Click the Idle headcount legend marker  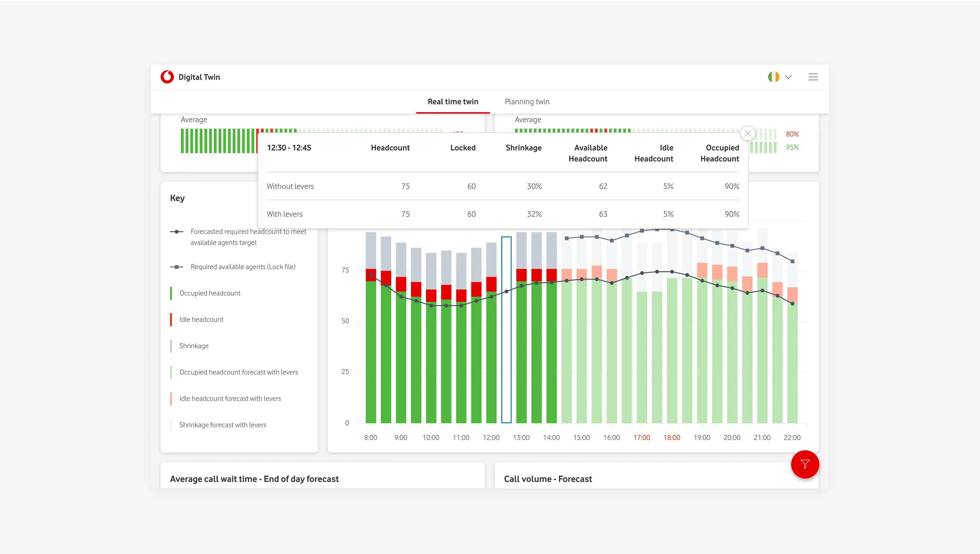click(171, 319)
